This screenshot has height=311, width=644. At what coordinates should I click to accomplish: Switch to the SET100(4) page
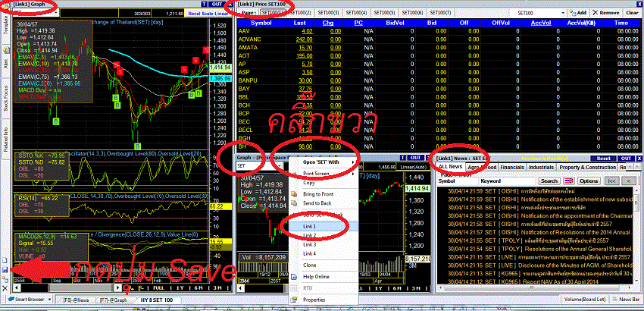[x=356, y=13]
